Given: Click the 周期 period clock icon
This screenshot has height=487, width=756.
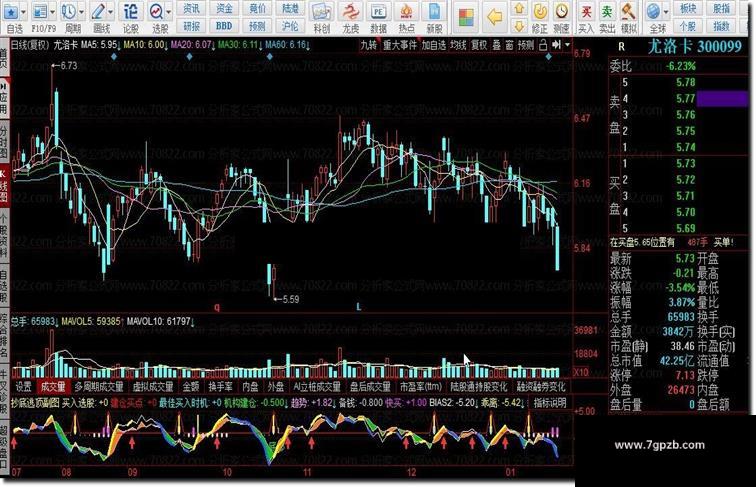Looking at the screenshot, I should (68, 12).
